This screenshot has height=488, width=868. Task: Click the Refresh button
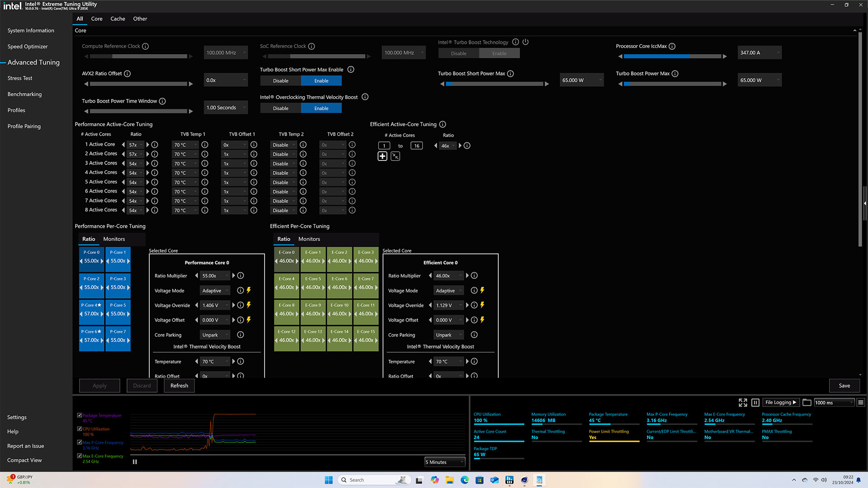click(179, 385)
